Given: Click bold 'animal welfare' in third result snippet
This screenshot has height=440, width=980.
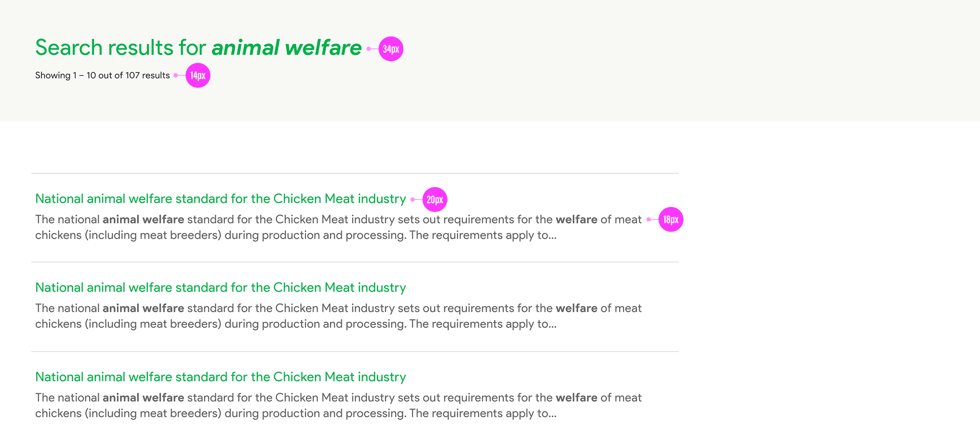Looking at the screenshot, I should 143,398.
